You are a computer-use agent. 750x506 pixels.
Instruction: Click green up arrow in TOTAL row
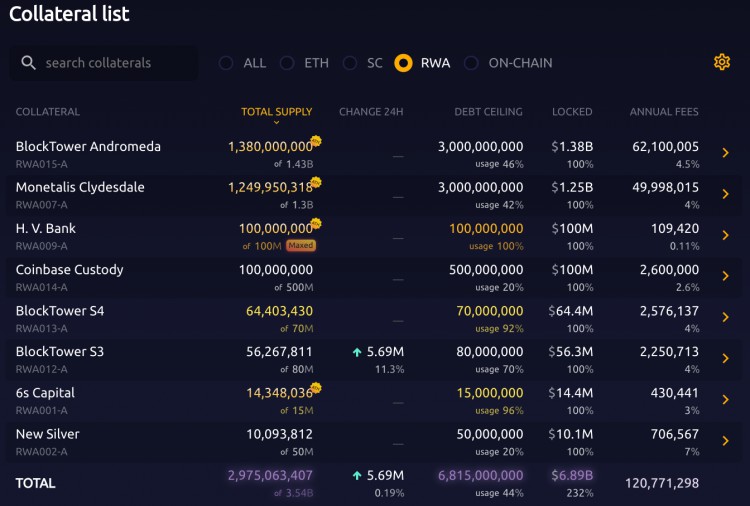(356, 475)
